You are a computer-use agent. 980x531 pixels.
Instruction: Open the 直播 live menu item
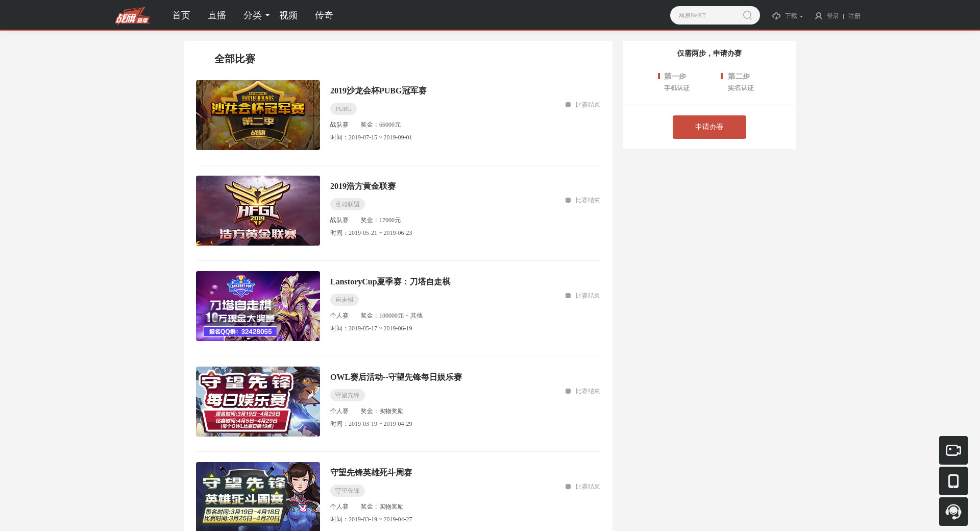(x=216, y=15)
